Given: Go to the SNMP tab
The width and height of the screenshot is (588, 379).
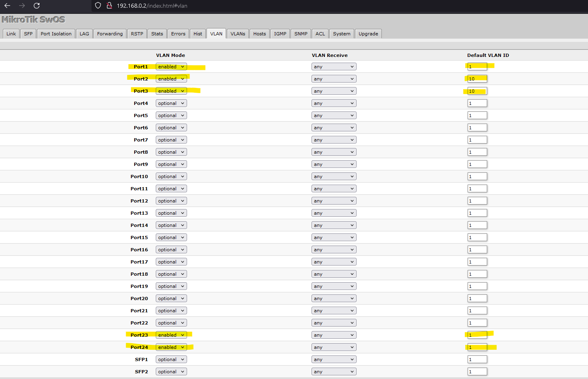Looking at the screenshot, I should coord(301,34).
